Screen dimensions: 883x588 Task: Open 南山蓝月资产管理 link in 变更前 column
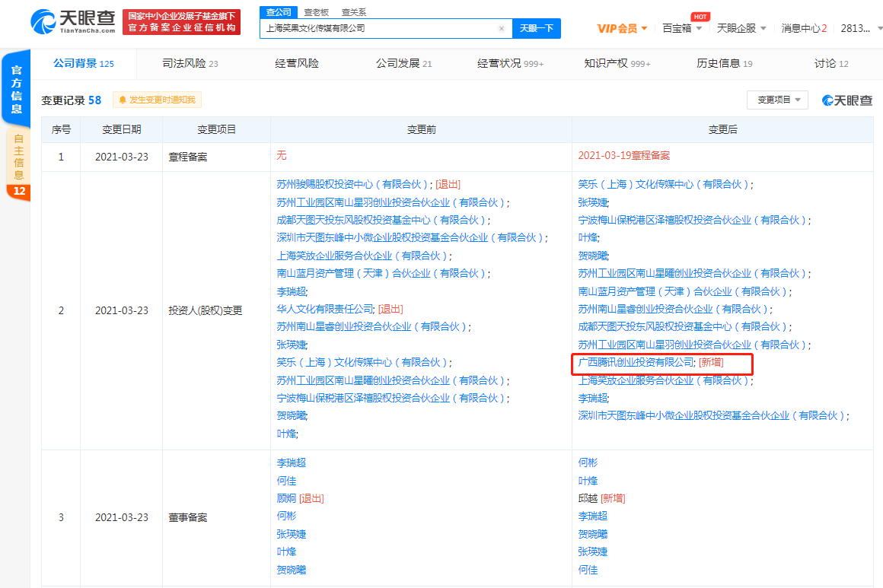pos(381,274)
